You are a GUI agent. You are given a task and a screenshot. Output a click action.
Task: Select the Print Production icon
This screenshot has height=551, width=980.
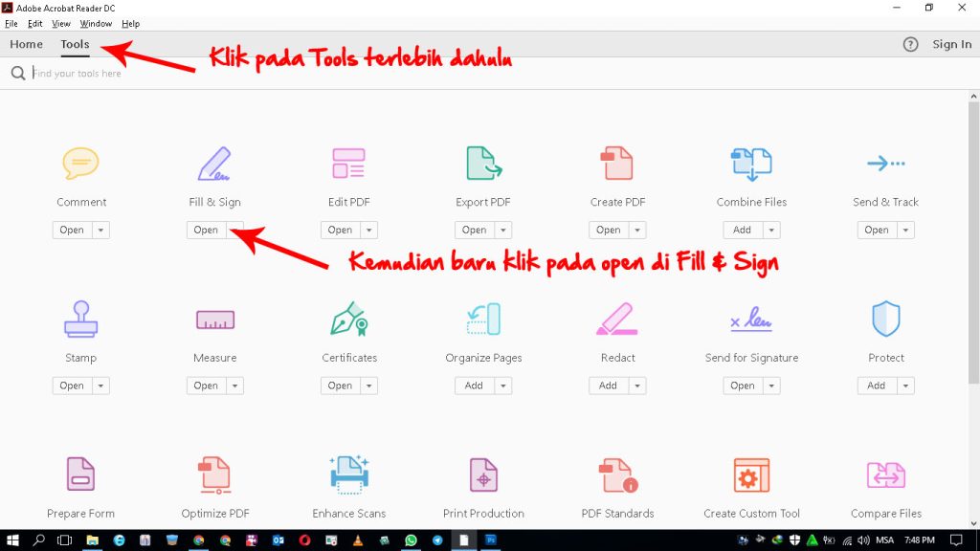click(483, 474)
